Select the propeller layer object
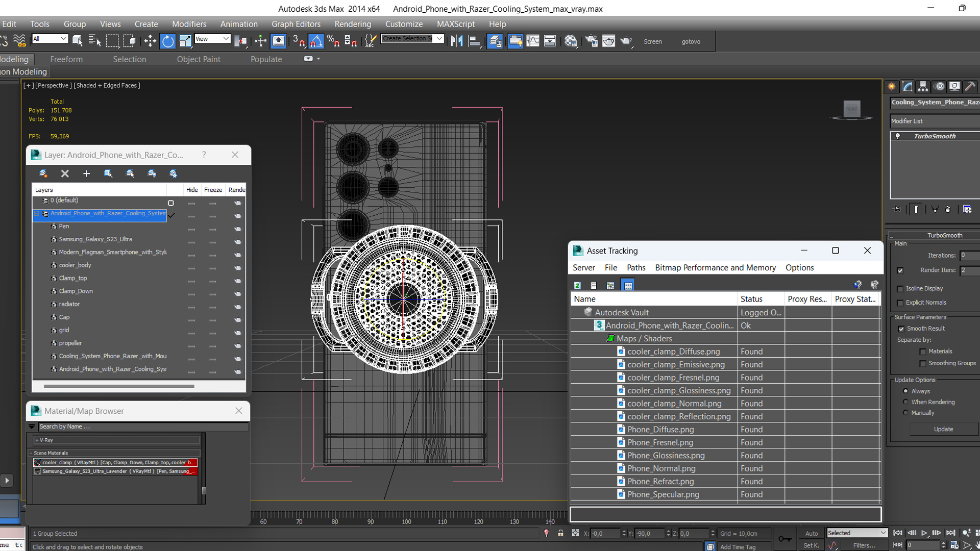The width and height of the screenshot is (980, 551). click(x=70, y=343)
